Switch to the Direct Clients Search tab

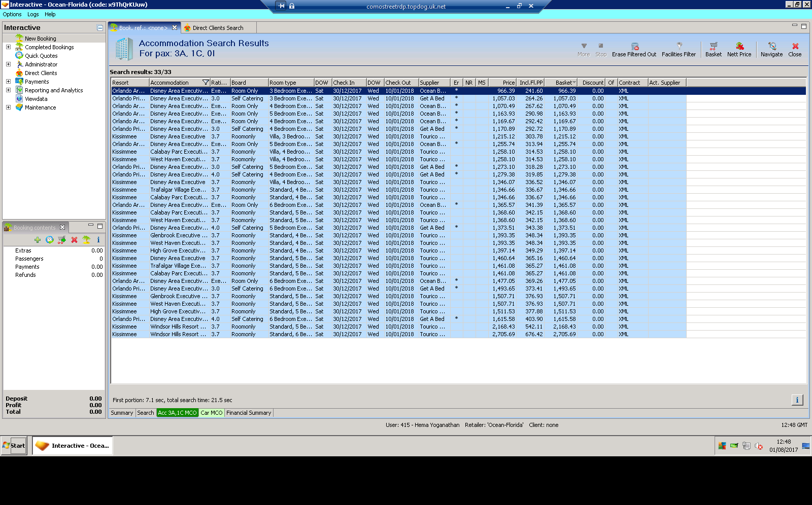point(218,28)
